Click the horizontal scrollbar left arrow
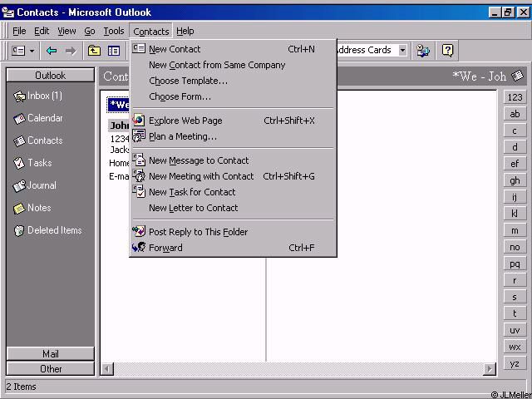 [x=107, y=368]
